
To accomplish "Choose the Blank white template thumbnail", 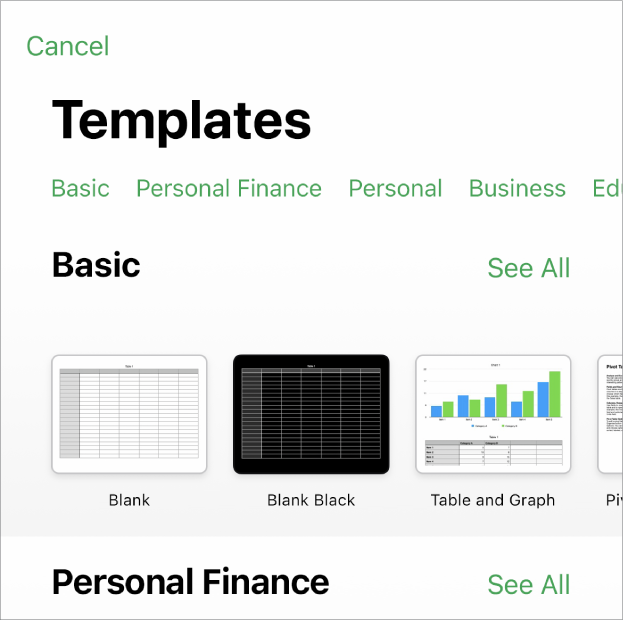I will tap(129, 414).
